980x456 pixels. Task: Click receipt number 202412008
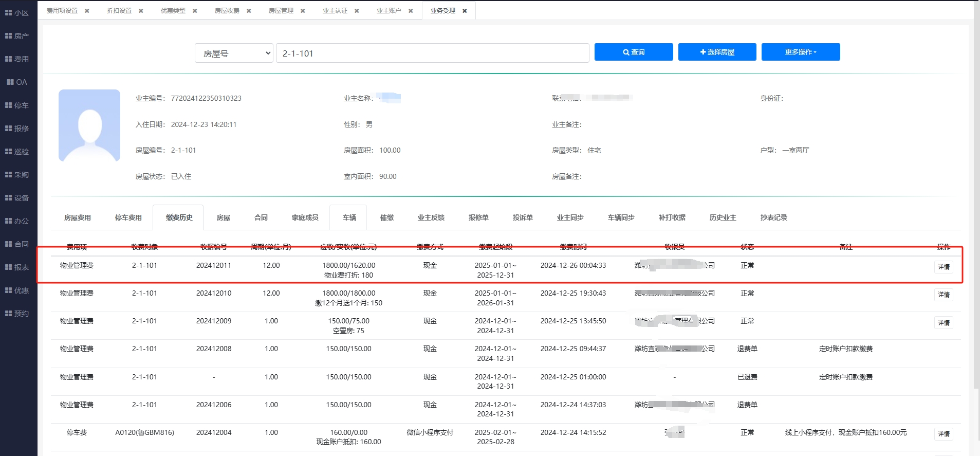(214, 349)
